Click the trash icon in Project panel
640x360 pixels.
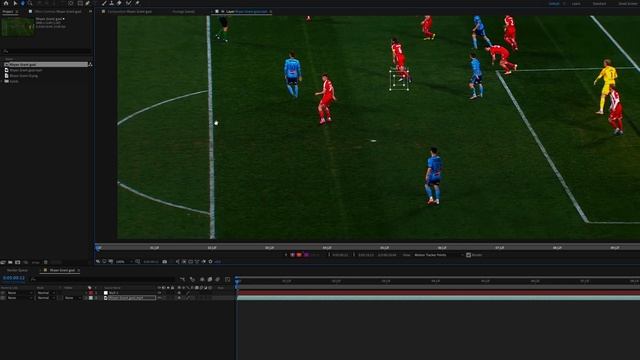tap(46, 262)
